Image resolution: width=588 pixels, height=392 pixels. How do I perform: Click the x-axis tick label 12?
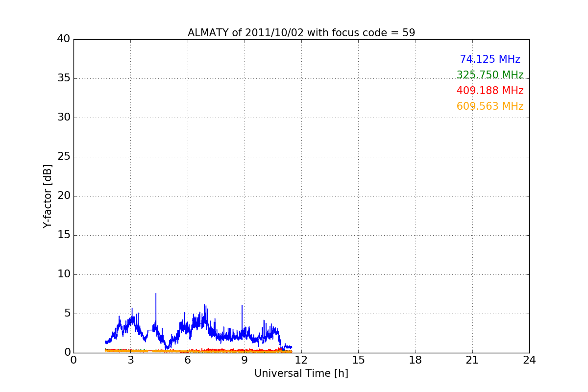click(x=301, y=360)
